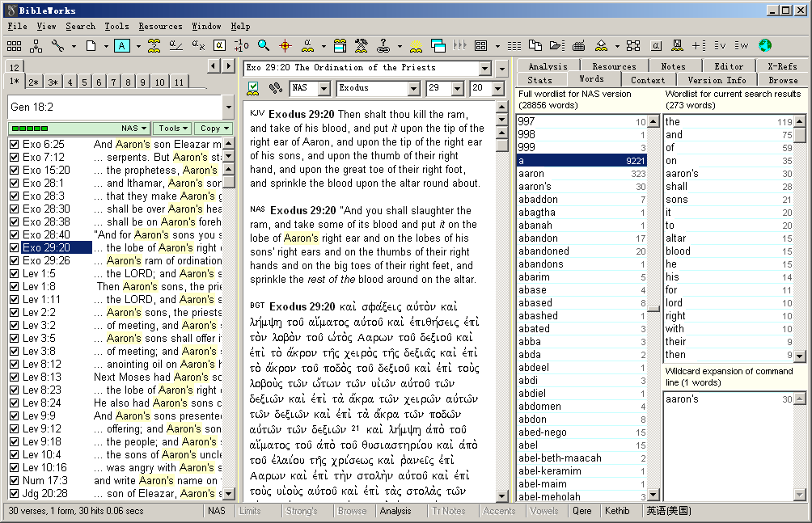This screenshot has height=523, width=812.
Task: Click the keyboard icon in the toolbar
Action: [579, 46]
